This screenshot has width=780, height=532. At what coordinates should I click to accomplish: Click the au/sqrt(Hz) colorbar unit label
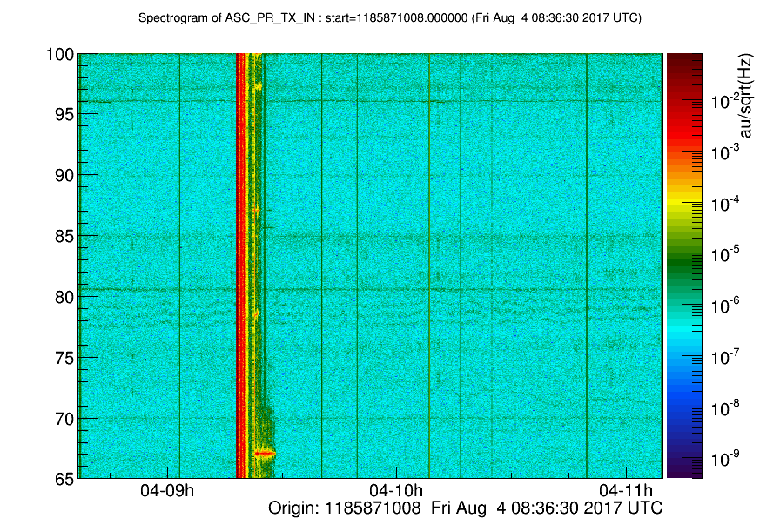[746, 96]
